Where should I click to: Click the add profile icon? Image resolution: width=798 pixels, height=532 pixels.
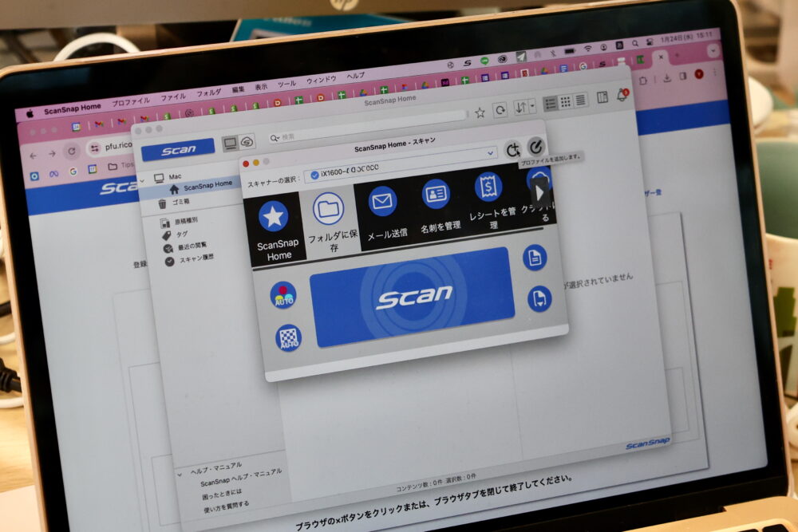[513, 150]
